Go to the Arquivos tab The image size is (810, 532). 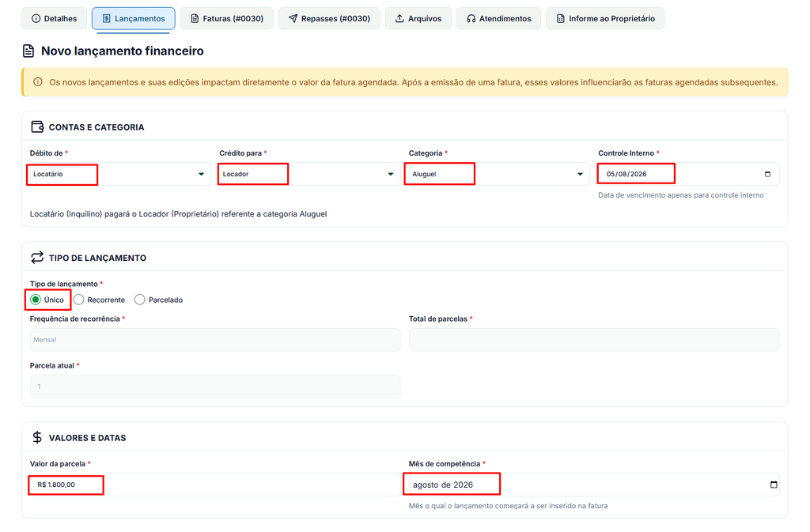point(418,18)
